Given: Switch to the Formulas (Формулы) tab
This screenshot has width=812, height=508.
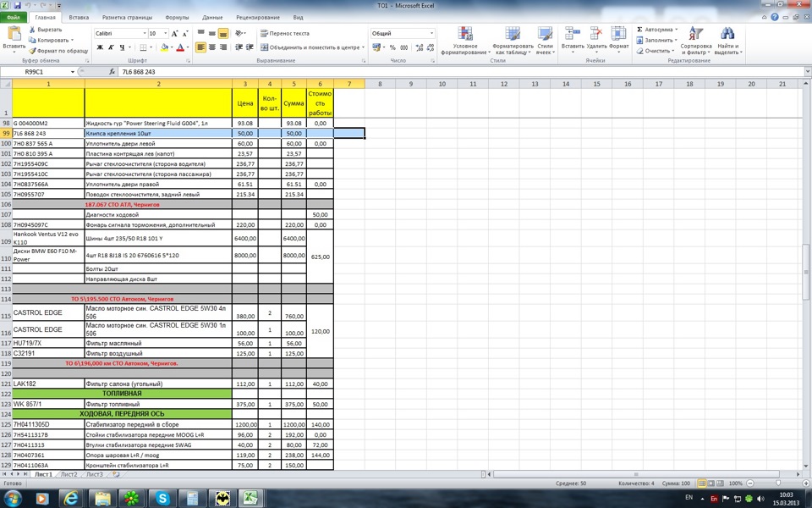Looking at the screenshot, I should [x=177, y=17].
